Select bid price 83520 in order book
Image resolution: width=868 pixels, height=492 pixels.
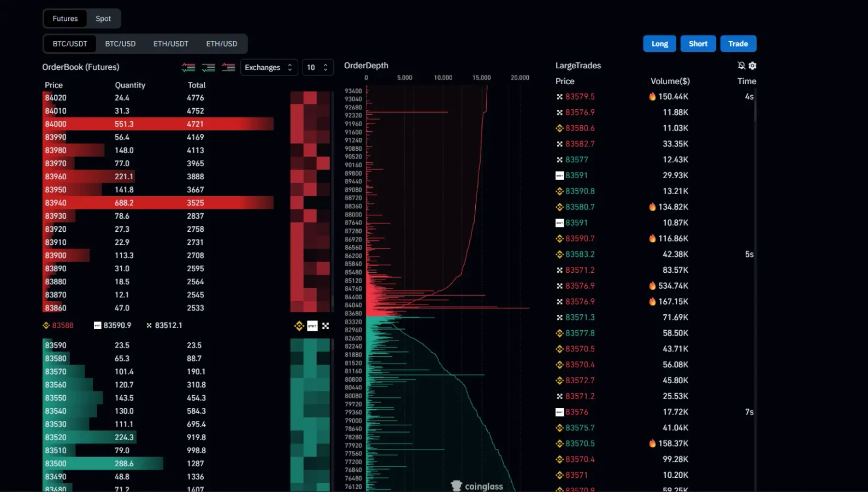(x=56, y=437)
